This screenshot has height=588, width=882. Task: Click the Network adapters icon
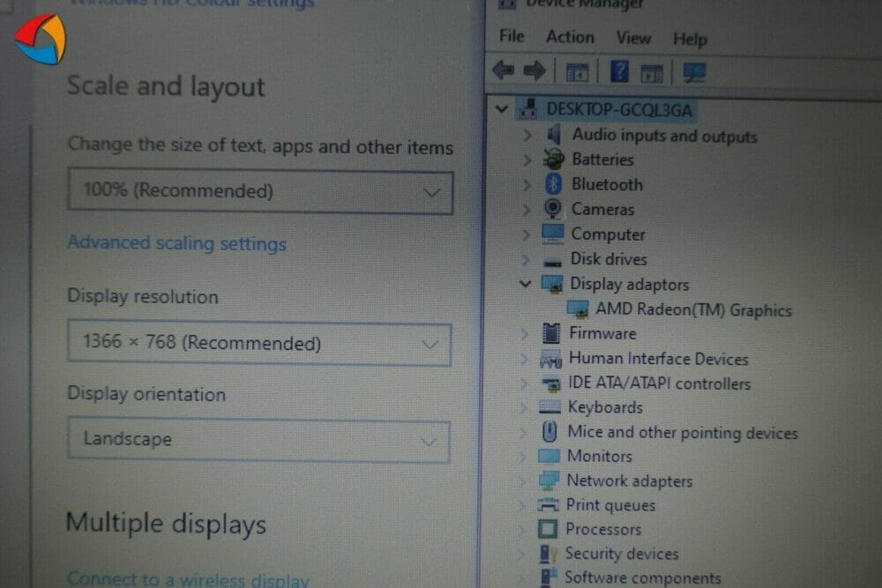(549, 480)
